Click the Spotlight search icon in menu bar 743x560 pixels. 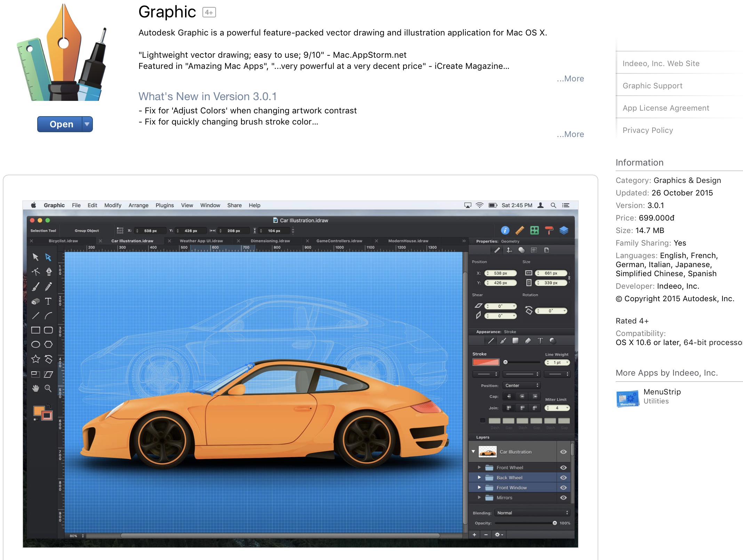553,205
